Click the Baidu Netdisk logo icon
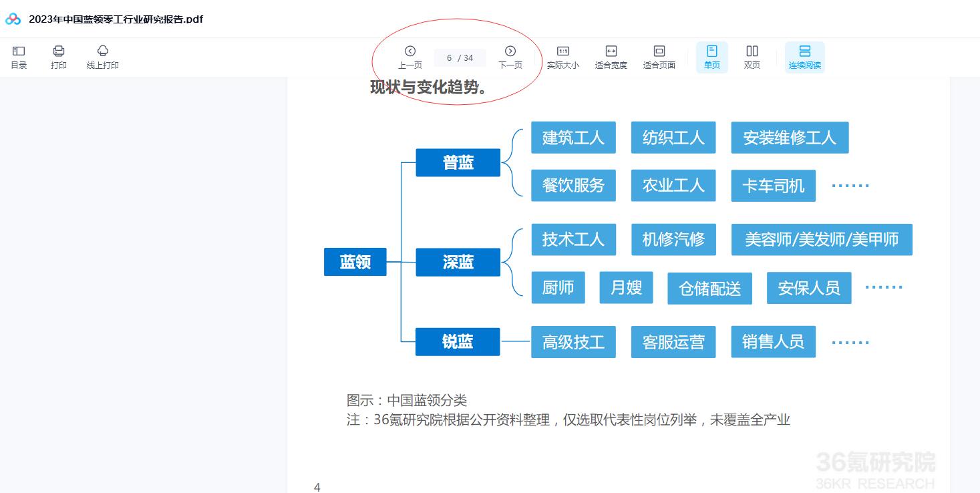The width and height of the screenshot is (980, 493). pyautogui.click(x=13, y=19)
